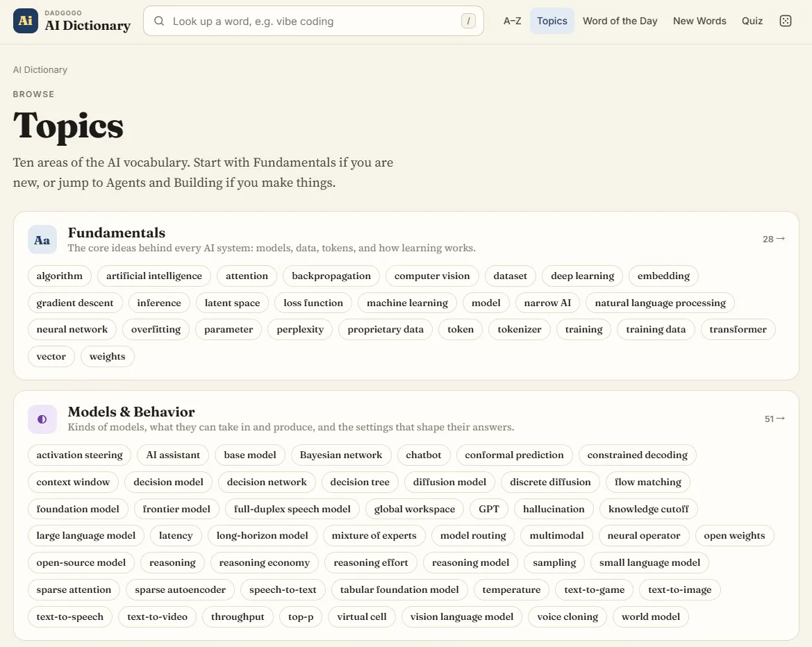Open Fundamentals via the 28 arrow

tap(774, 239)
